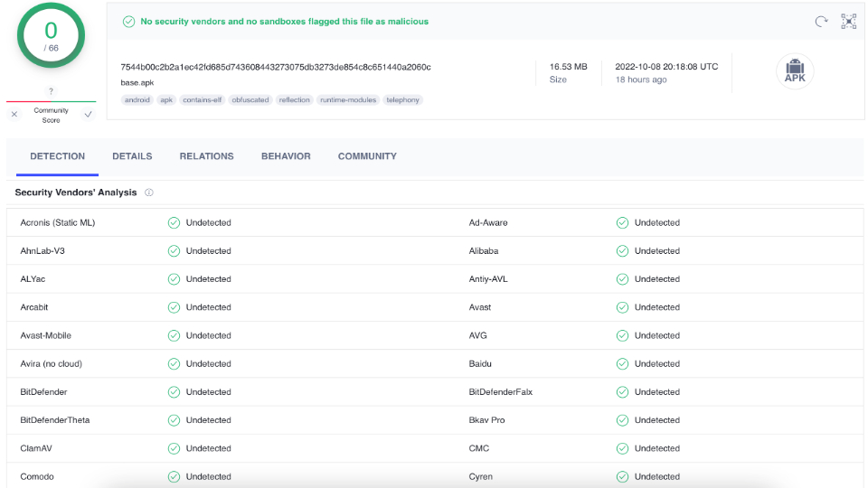The height and width of the screenshot is (488, 868).
Task: Click the Comodo vendor name
Action: click(37, 477)
